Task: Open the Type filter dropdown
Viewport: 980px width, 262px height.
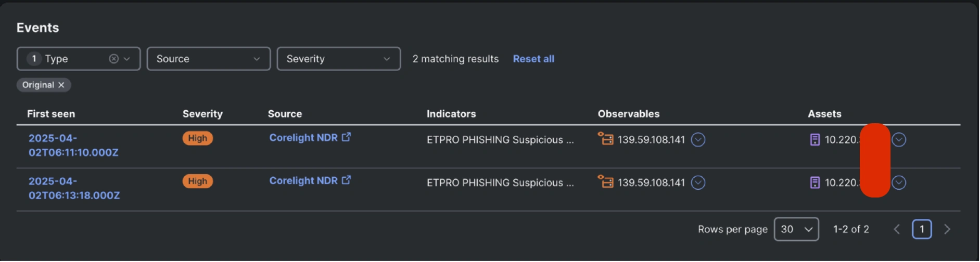Action: [126, 59]
